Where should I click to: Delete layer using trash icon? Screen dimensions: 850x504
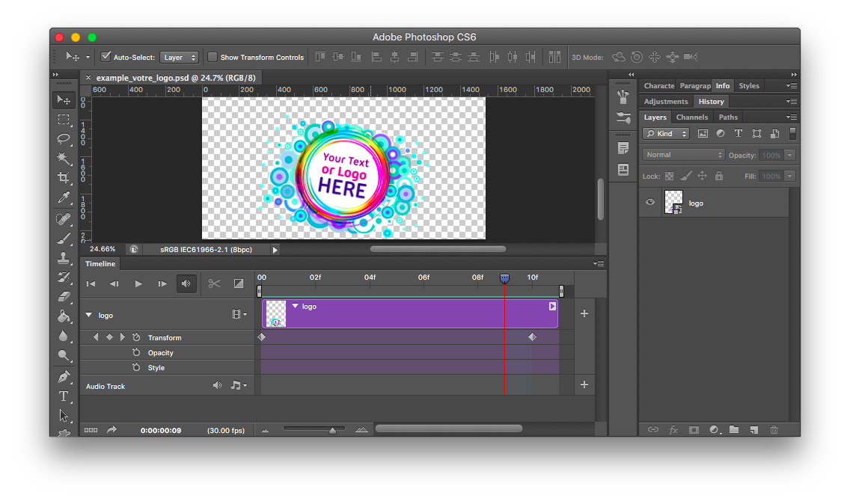774,430
